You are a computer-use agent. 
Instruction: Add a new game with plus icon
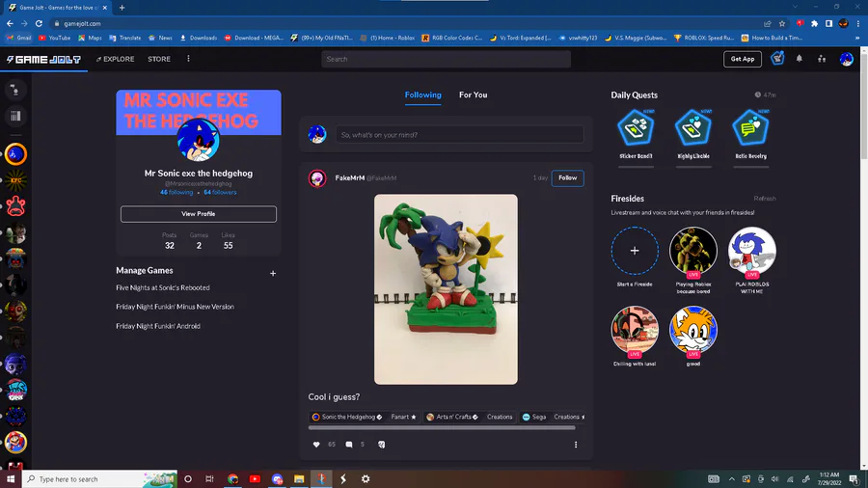[x=272, y=273]
